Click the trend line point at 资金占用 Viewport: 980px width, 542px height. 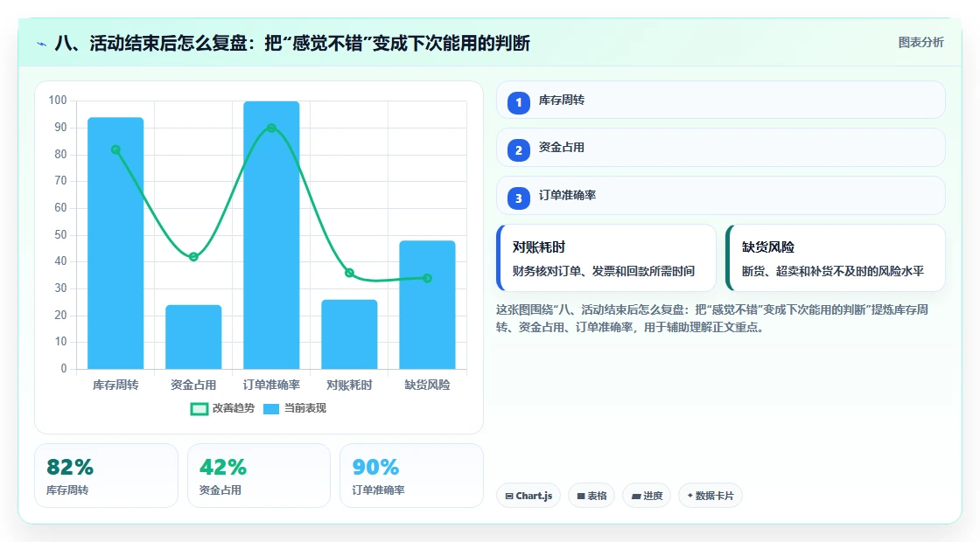193,257
